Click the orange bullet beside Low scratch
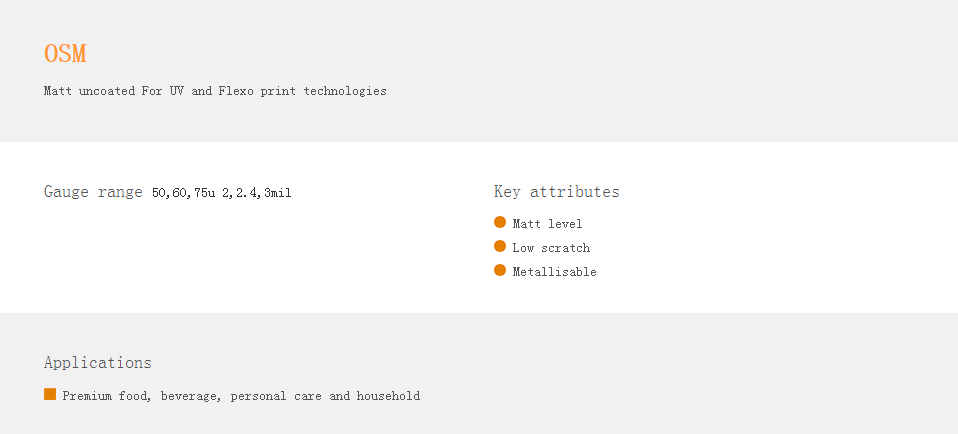Viewport: 958px width, 434px height. tap(500, 246)
